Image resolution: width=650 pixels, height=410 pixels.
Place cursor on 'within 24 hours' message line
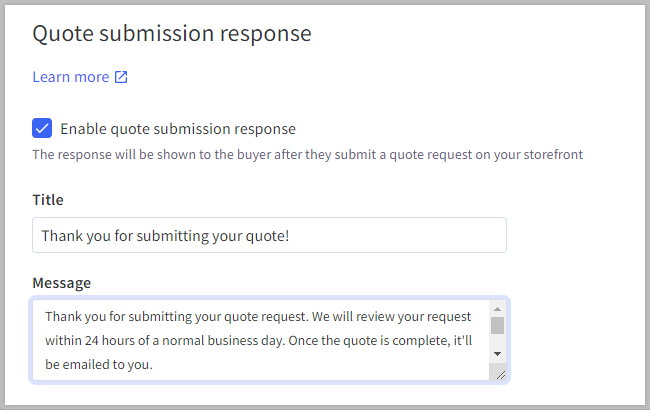point(257,341)
